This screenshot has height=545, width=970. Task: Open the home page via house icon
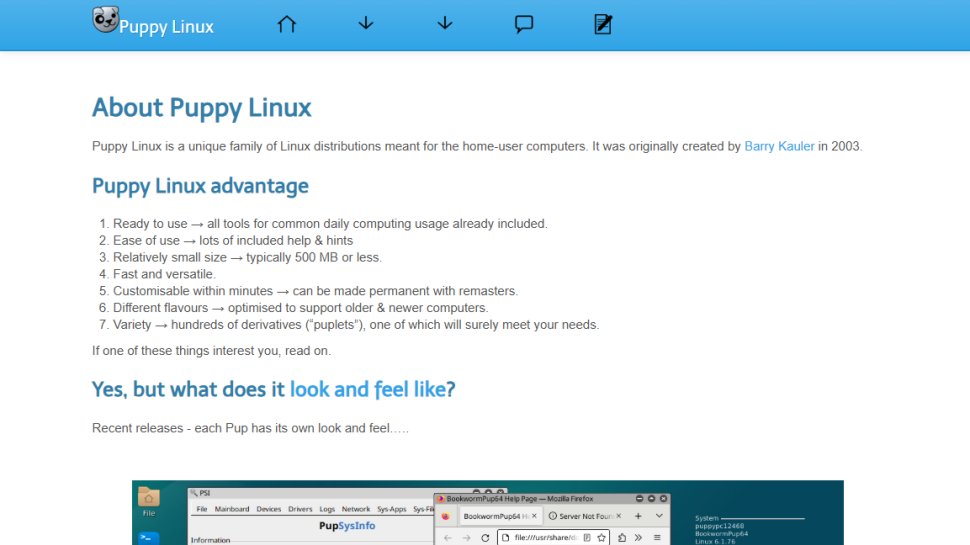286,24
